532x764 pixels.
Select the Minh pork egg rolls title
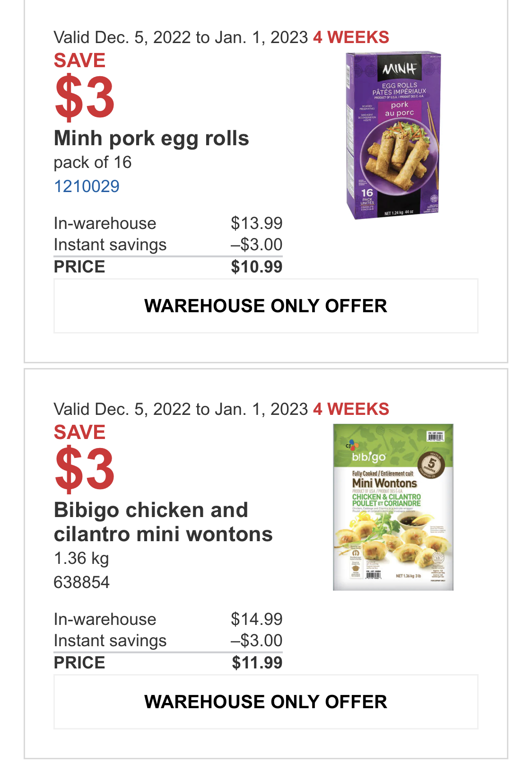tap(151, 139)
